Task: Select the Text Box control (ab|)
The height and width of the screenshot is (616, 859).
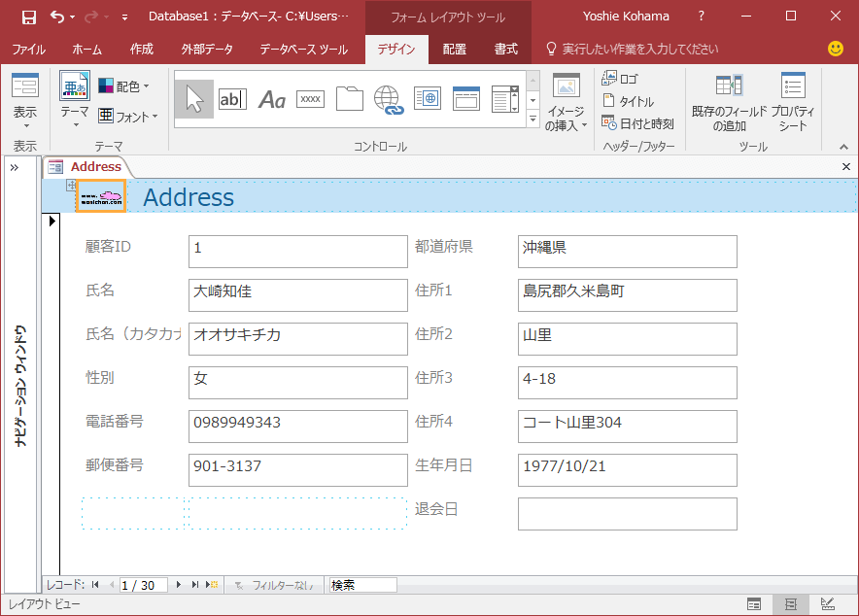Action: (232, 99)
